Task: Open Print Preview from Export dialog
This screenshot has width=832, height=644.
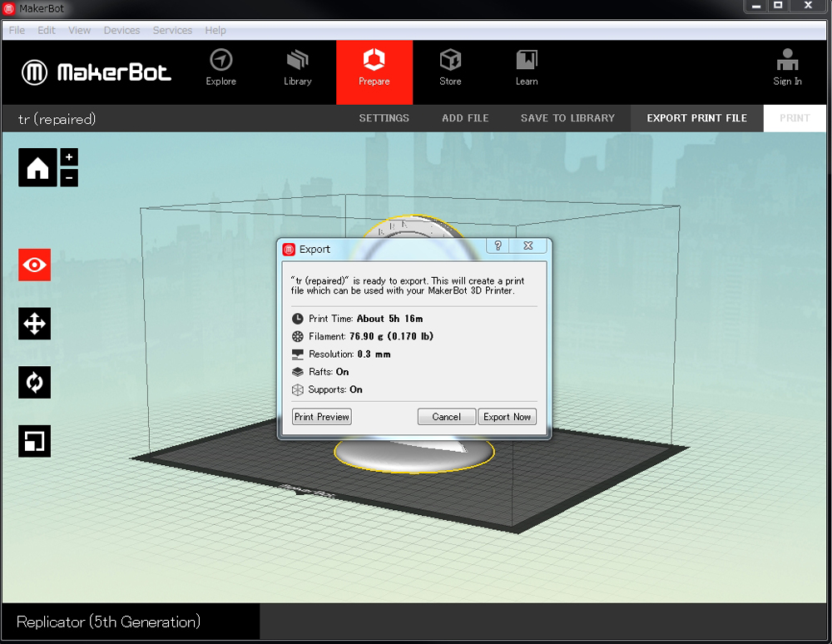Action: click(x=322, y=417)
